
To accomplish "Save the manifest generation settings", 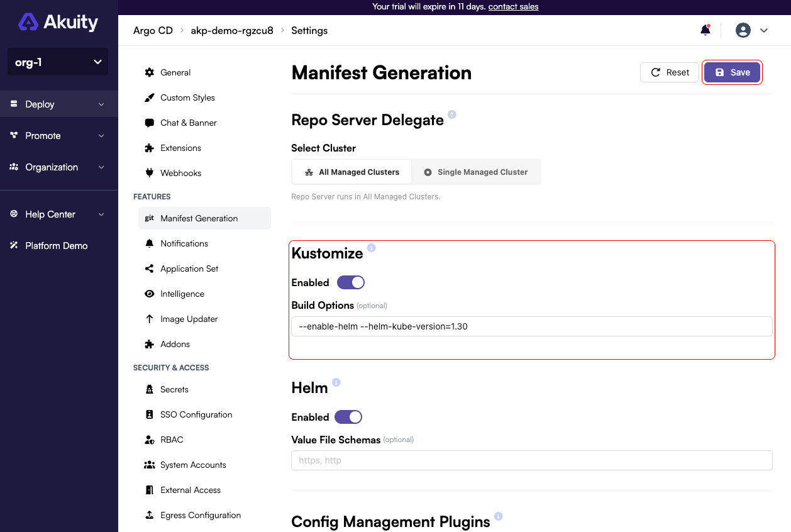I will coord(732,72).
